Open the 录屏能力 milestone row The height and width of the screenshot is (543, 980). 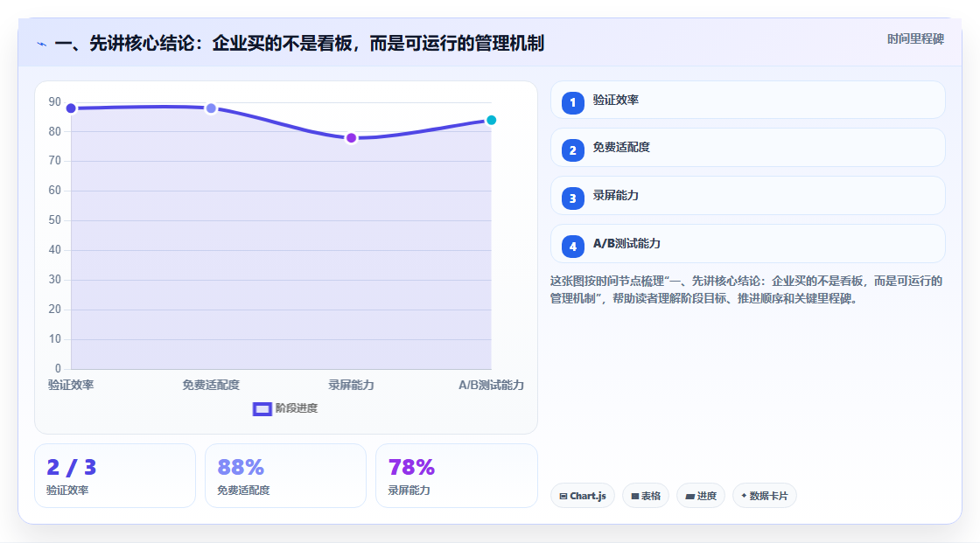747,196
